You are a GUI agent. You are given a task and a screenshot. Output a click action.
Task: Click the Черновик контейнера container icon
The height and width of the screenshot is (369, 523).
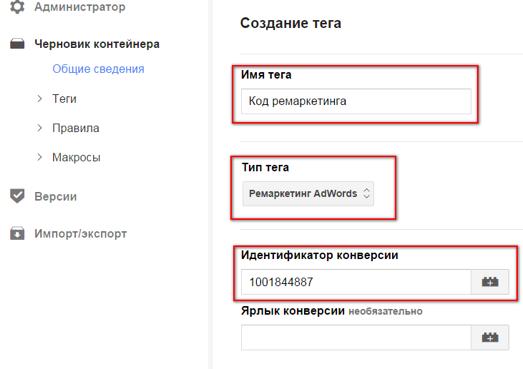(x=17, y=44)
